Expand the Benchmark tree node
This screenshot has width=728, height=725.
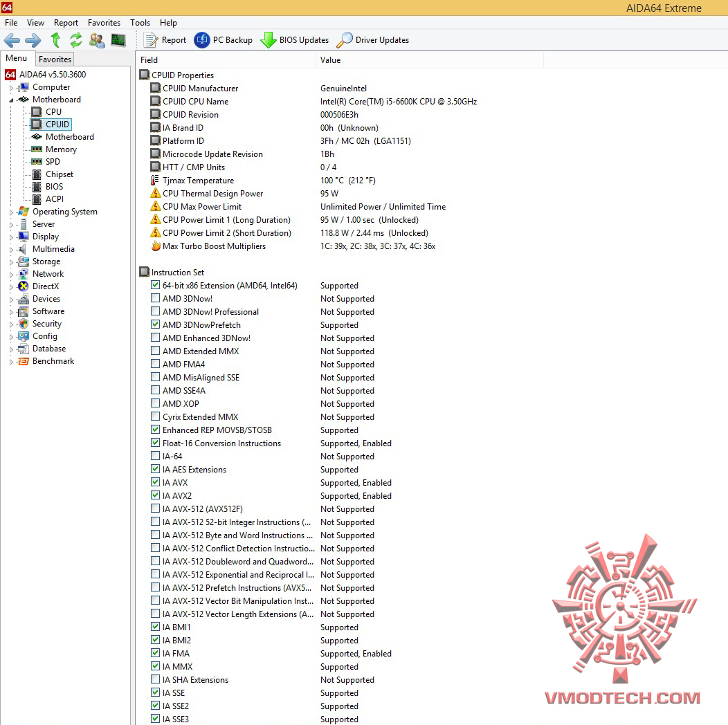[11, 362]
